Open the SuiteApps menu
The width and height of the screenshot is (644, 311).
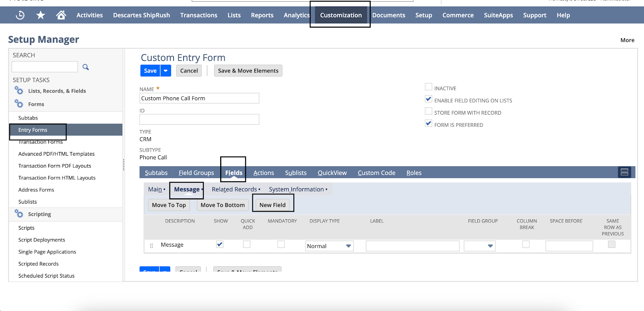coord(498,15)
